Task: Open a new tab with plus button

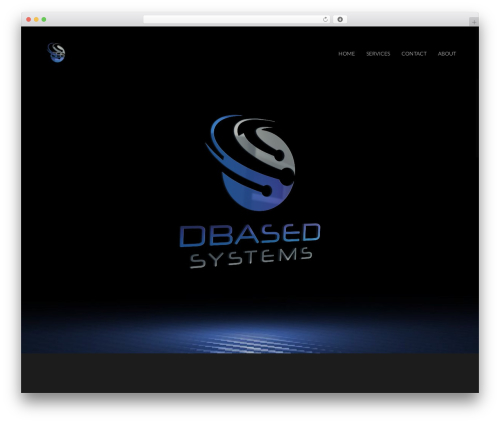Action: [x=474, y=22]
